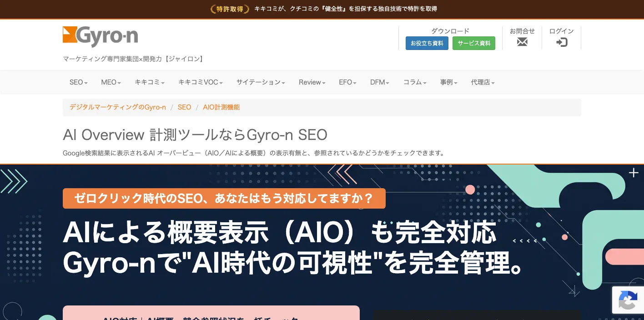Open the DFM menu dropdown
This screenshot has height=320, width=644.
pyautogui.click(x=380, y=82)
